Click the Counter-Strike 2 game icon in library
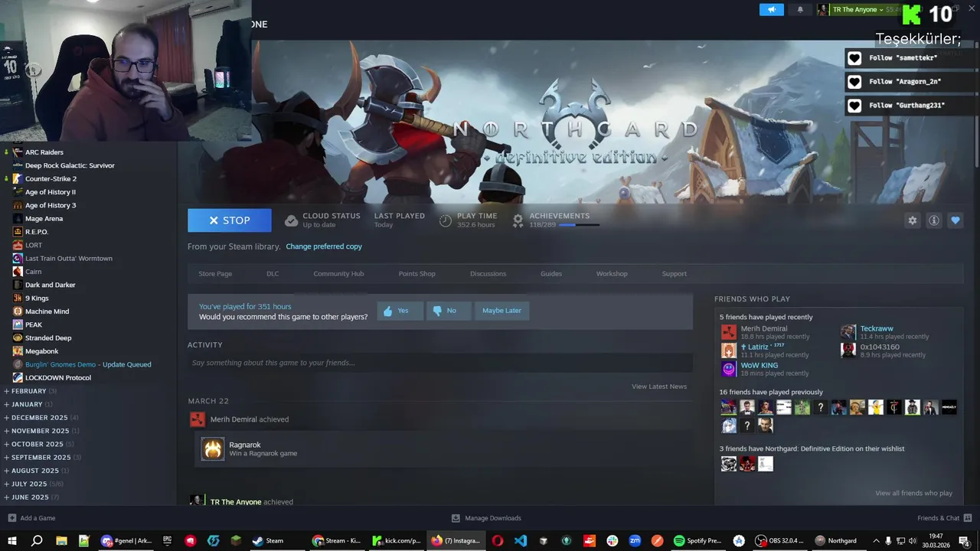Viewport: 980px width, 551px height. point(18,178)
